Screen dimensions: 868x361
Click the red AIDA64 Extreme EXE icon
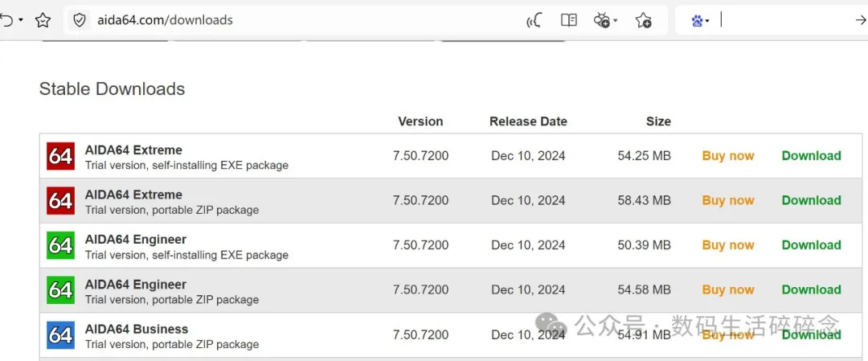59,156
